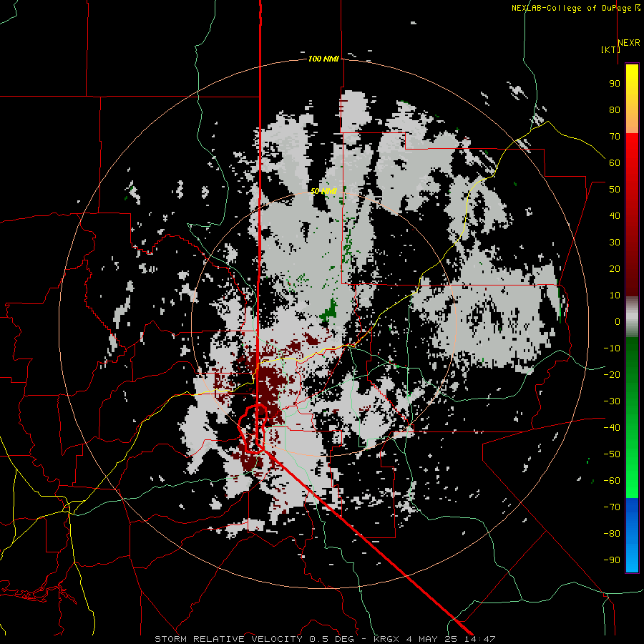
Task: Select the 30 value on velocity scale
Action: [x=615, y=243]
